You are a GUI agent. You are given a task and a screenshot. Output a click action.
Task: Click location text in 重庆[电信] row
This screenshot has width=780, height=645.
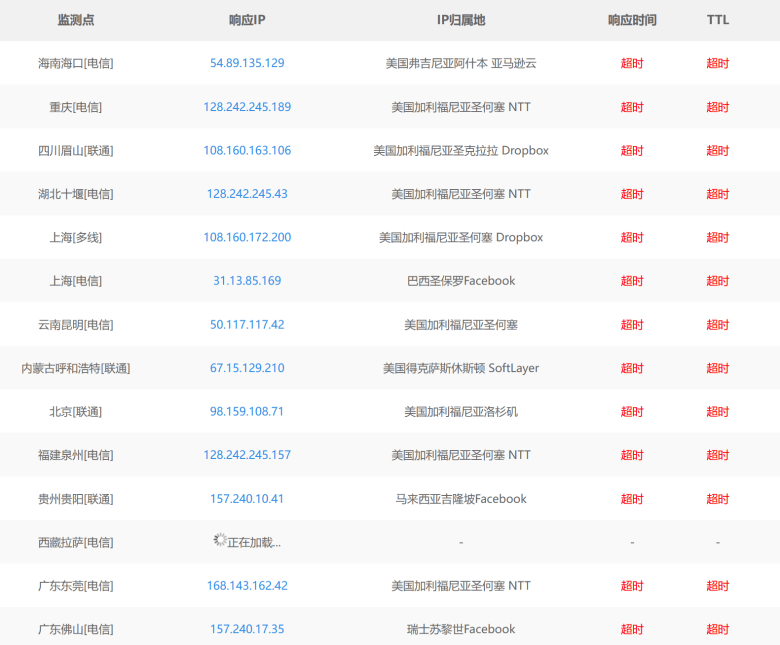pyautogui.click(x=461, y=107)
